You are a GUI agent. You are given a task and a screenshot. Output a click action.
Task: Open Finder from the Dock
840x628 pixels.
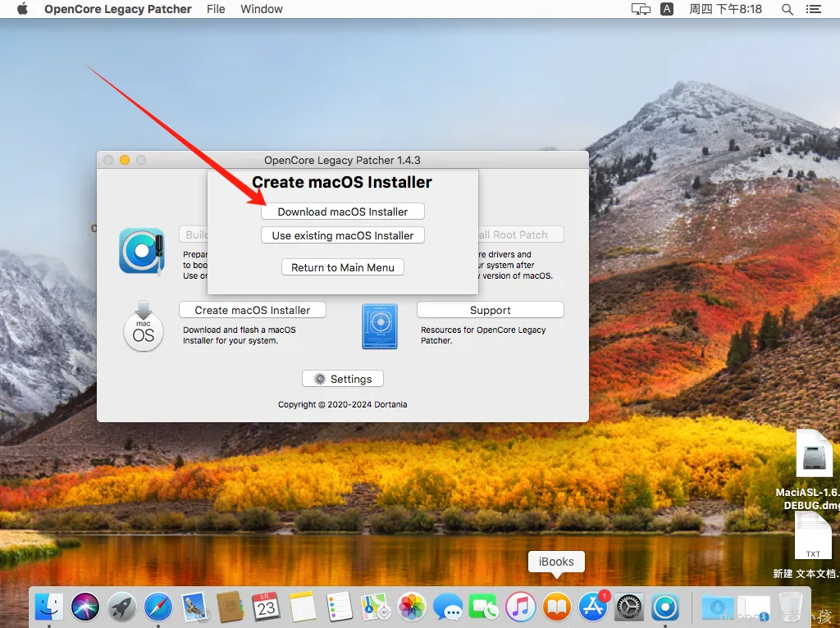[48, 608]
